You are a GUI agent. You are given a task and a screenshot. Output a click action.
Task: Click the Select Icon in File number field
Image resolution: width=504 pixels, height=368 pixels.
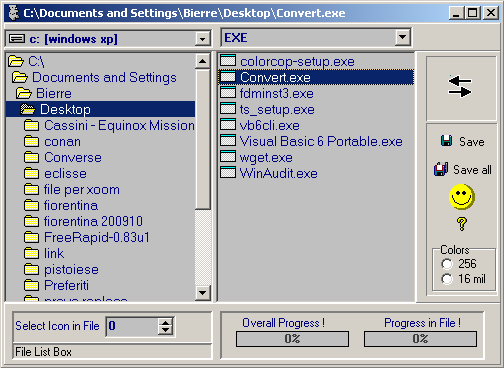132,326
